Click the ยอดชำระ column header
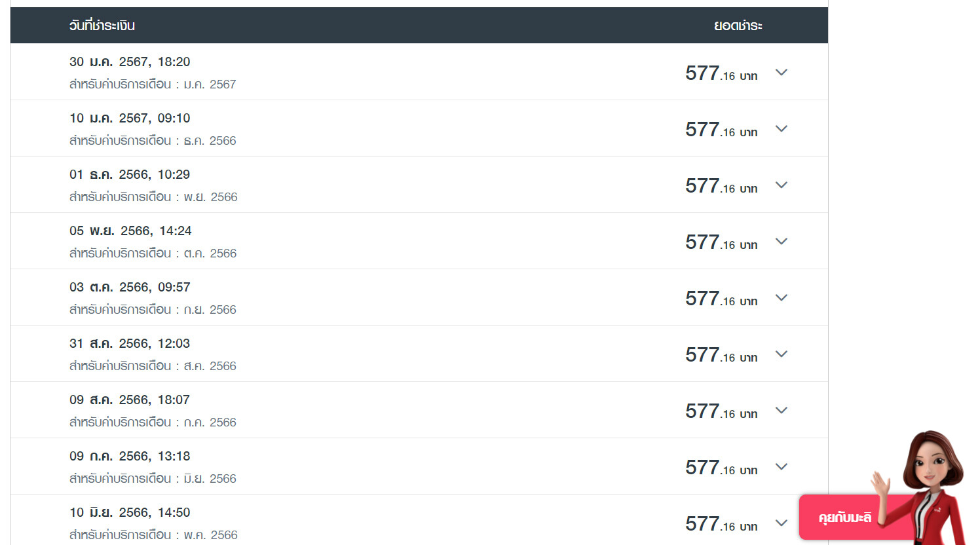Screen dimensions: 980x545 pos(738,26)
